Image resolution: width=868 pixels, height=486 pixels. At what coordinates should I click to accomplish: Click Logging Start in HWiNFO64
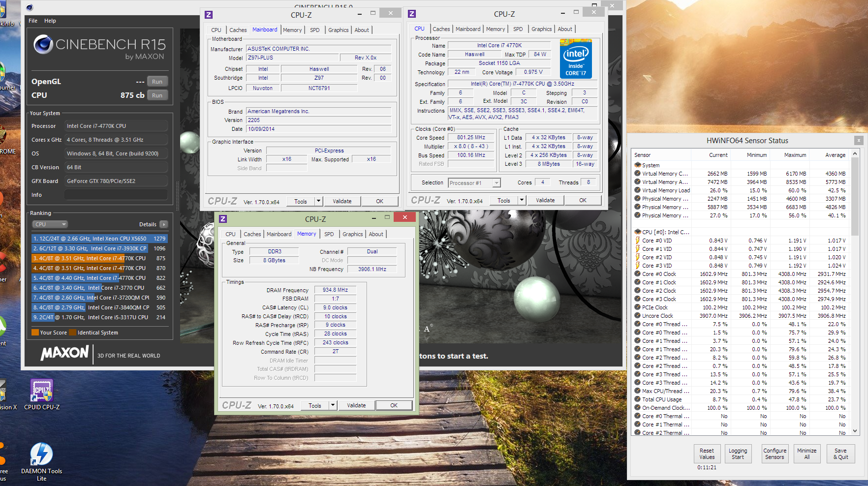pos(738,454)
